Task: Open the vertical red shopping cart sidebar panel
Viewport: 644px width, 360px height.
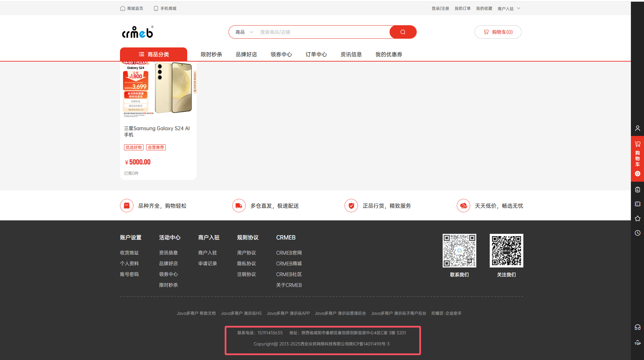Action: pos(637,158)
